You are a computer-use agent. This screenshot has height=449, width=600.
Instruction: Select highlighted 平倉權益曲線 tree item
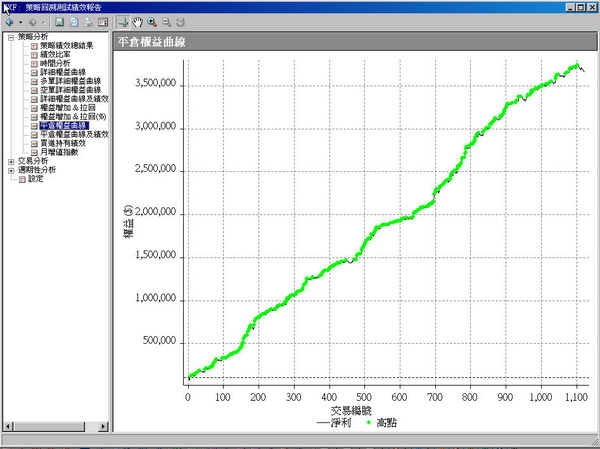[x=64, y=125]
